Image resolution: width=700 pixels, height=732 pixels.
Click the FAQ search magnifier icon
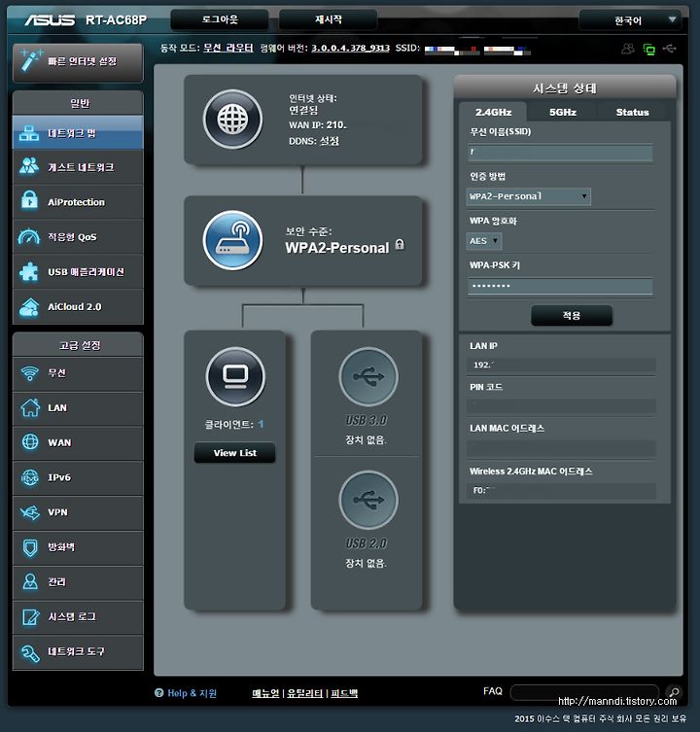pos(674,692)
